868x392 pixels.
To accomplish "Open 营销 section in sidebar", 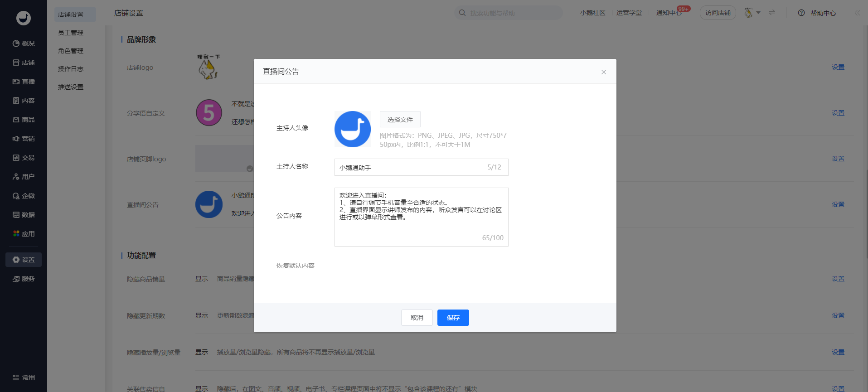I will [x=24, y=139].
